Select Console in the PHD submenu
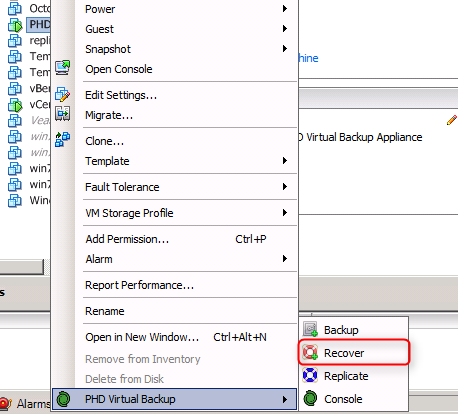The image size is (458, 415). (354, 399)
